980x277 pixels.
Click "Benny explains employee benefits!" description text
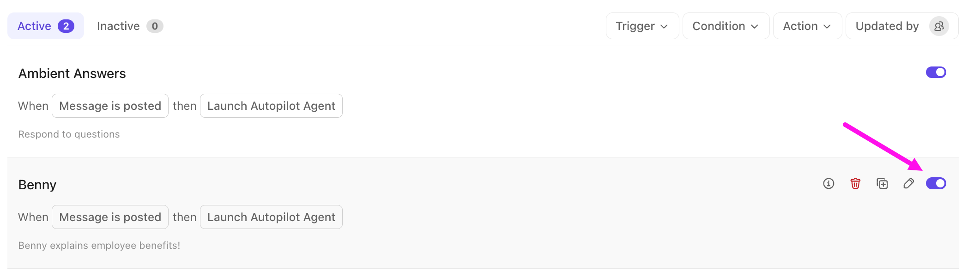[x=99, y=246]
